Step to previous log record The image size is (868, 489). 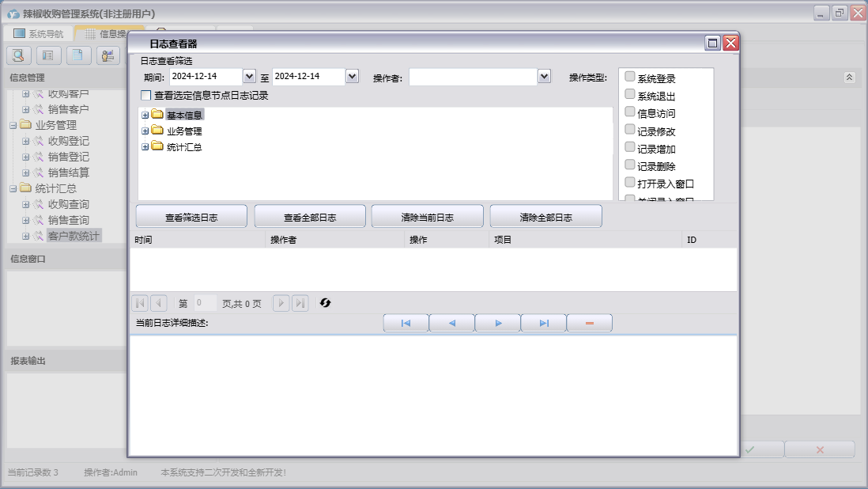pyautogui.click(x=451, y=323)
